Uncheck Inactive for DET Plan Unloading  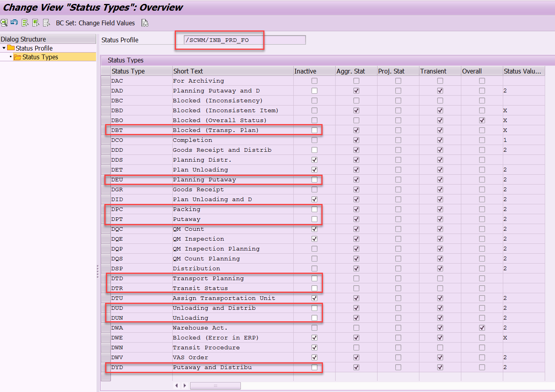tap(314, 170)
